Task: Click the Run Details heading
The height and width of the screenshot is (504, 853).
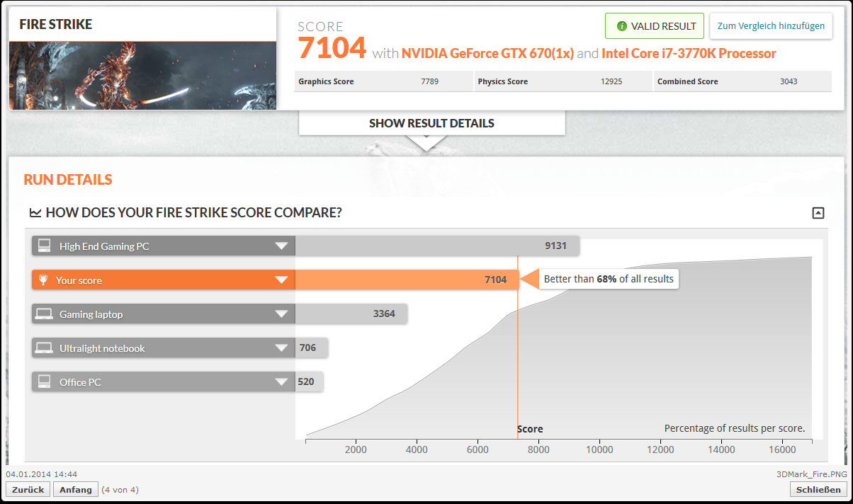Action: [68, 180]
